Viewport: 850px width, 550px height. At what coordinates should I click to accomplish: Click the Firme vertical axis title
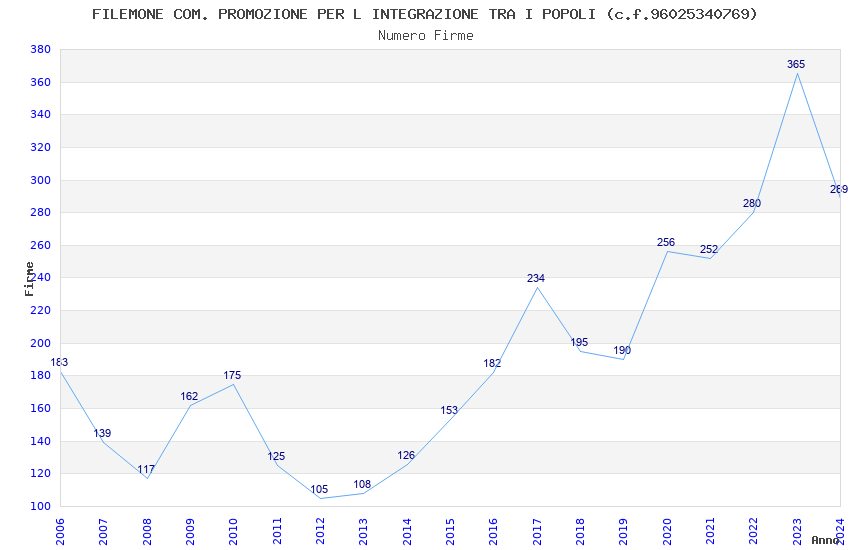point(29,279)
